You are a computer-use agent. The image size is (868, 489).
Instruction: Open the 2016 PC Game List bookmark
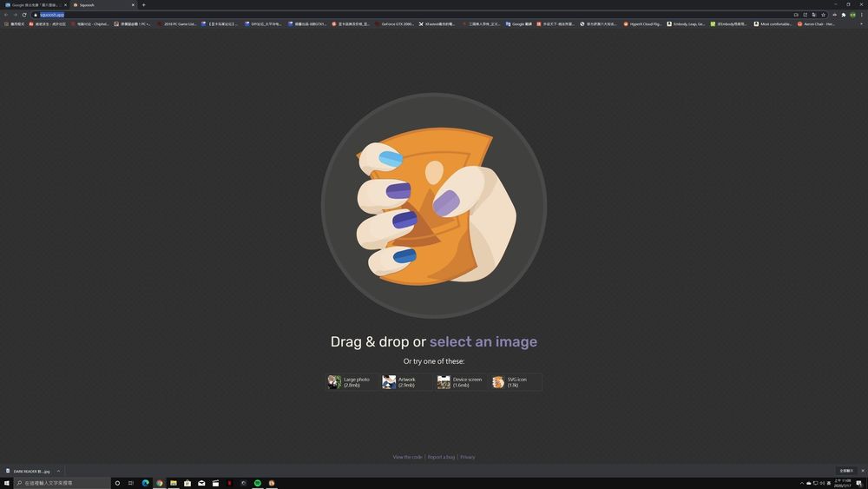point(176,23)
